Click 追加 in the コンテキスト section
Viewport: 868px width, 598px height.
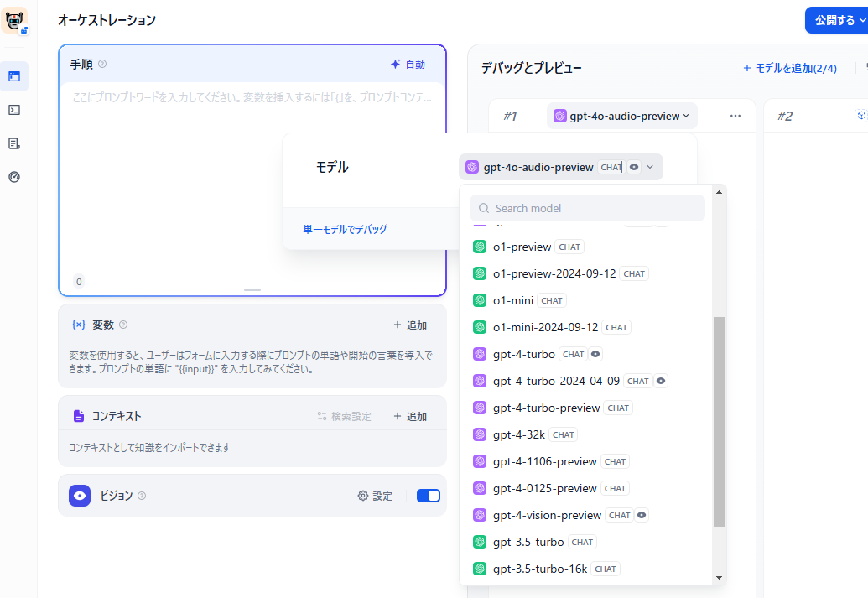(410, 416)
